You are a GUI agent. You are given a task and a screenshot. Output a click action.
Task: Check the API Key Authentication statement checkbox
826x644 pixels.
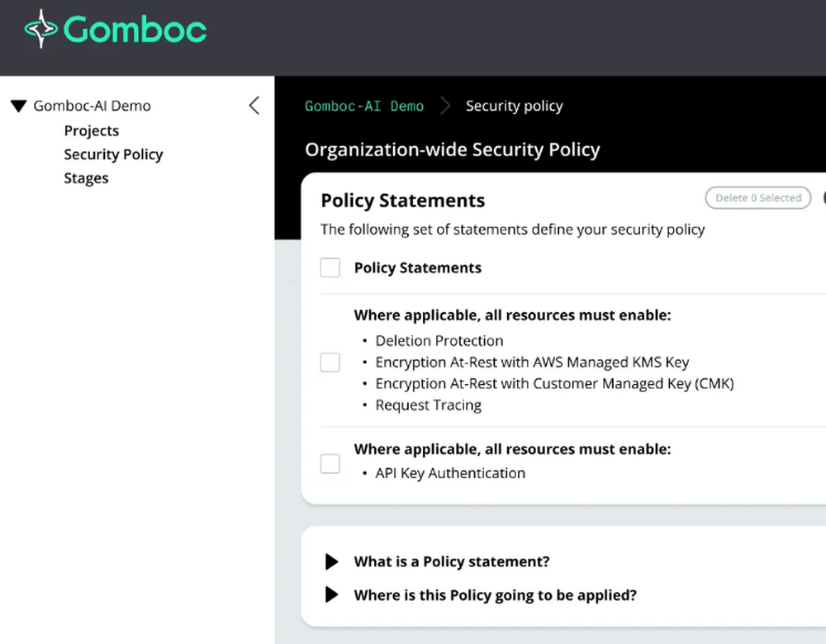click(x=330, y=464)
